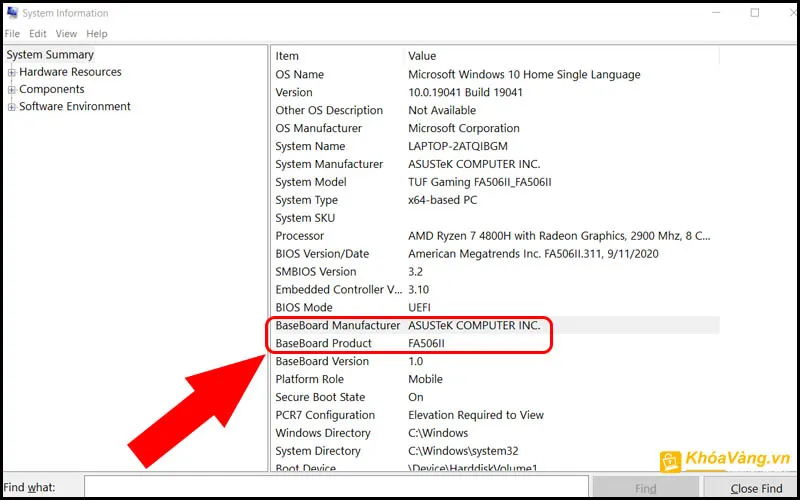Expand the Components tree node
Image resolution: width=800 pixels, height=500 pixels.
12,89
